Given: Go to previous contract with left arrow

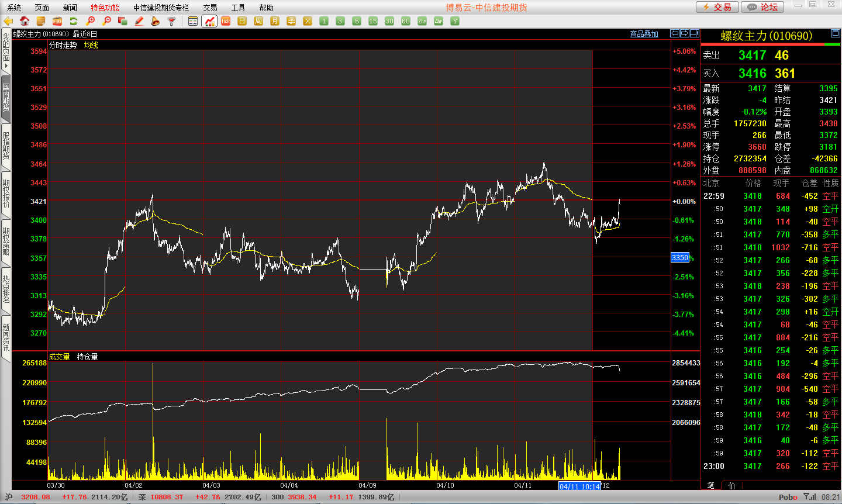Looking at the screenshot, I should (x=675, y=33).
